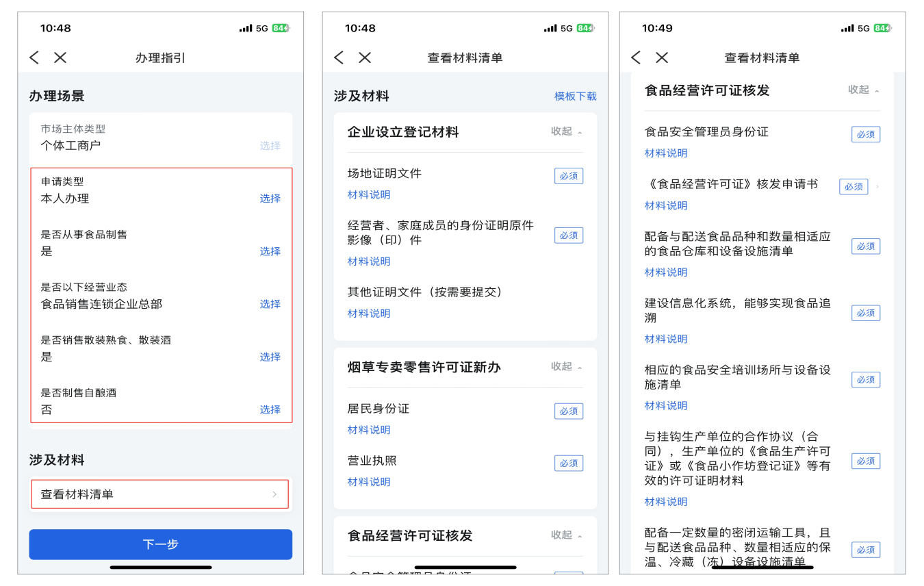Open 模板下载 link
The width and height of the screenshot is (924, 586).
pyautogui.click(x=575, y=97)
